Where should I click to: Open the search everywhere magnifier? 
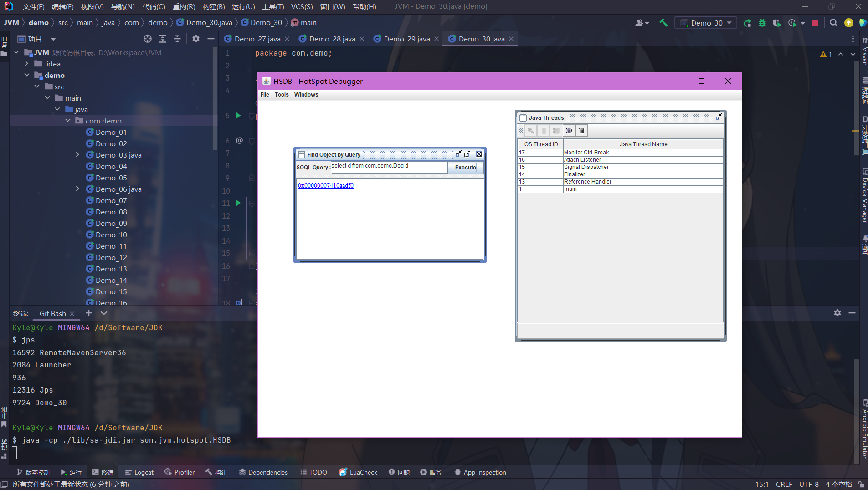[x=833, y=23]
